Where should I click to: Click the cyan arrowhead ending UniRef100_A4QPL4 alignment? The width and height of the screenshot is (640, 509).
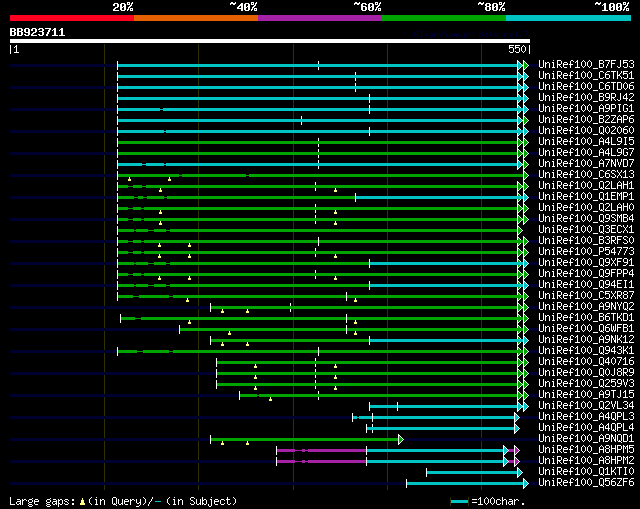(517, 429)
